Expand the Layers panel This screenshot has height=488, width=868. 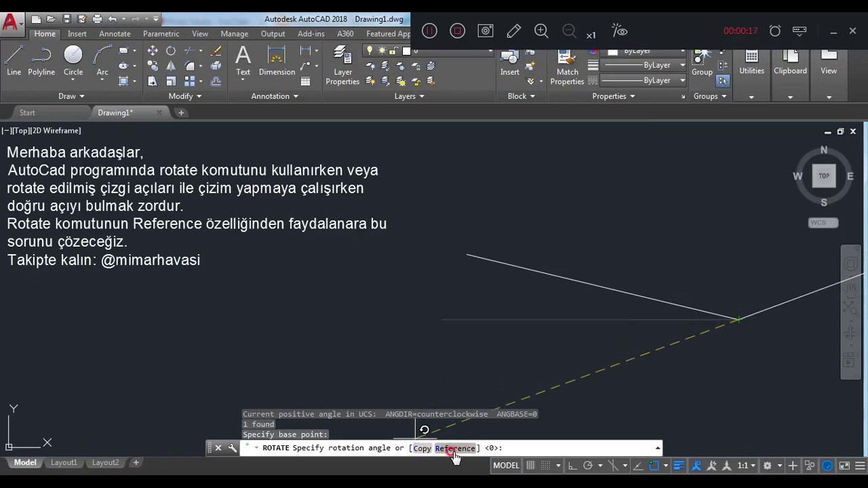[409, 96]
